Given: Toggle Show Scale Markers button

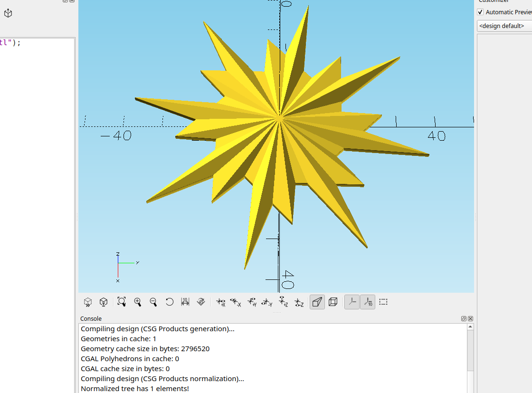Looking at the screenshot, I should coord(368,302).
